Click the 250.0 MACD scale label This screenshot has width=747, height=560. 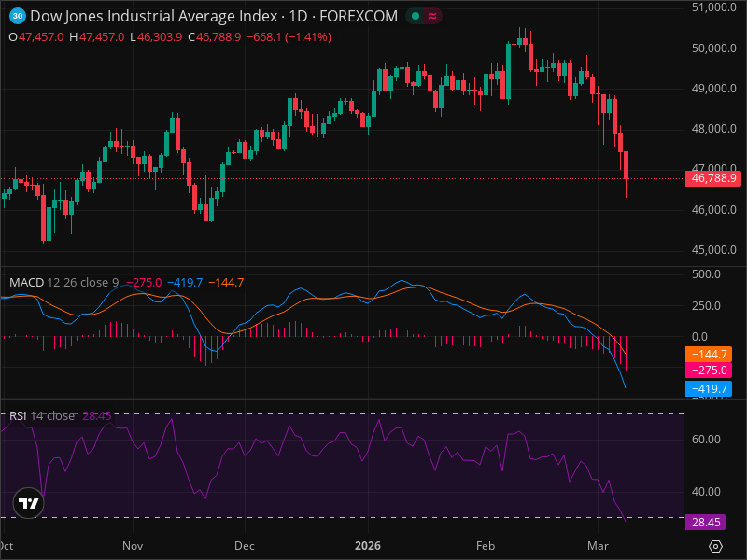point(706,306)
